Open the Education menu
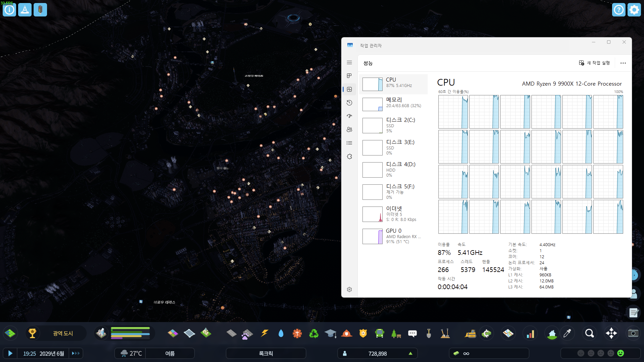This screenshot has width=644, height=362. coord(330,333)
